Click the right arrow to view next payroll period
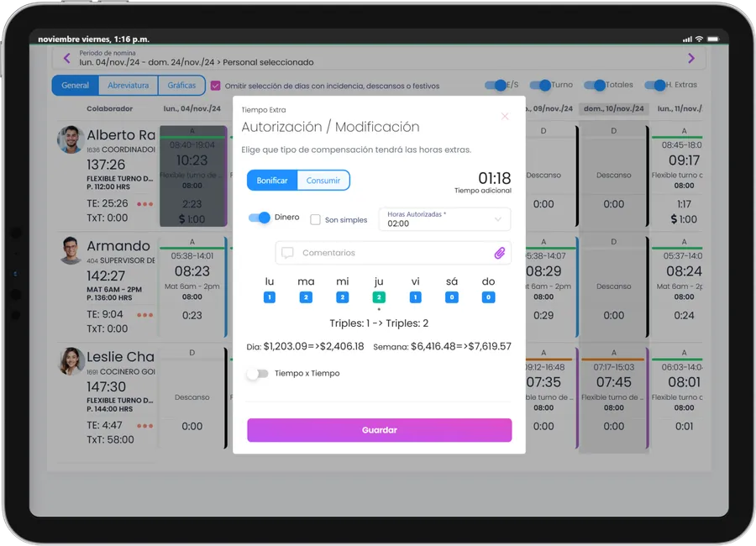Viewport: 756px width, 546px height. click(x=691, y=58)
